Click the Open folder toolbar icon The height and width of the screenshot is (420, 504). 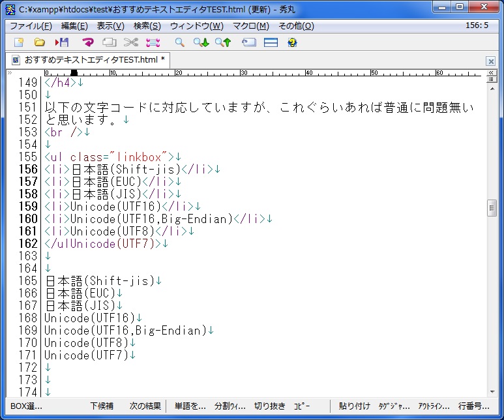click(39, 42)
